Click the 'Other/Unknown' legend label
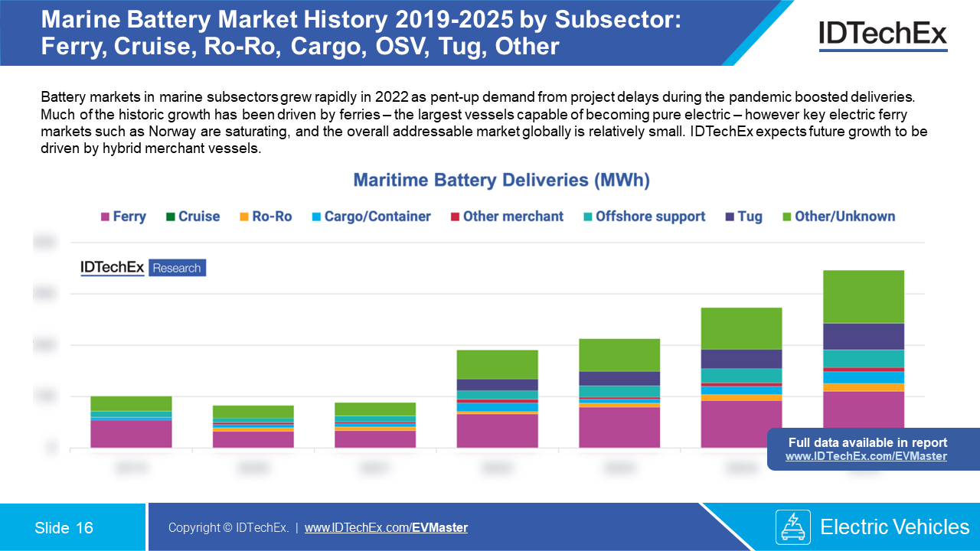This screenshot has height=551, width=980. pos(845,217)
